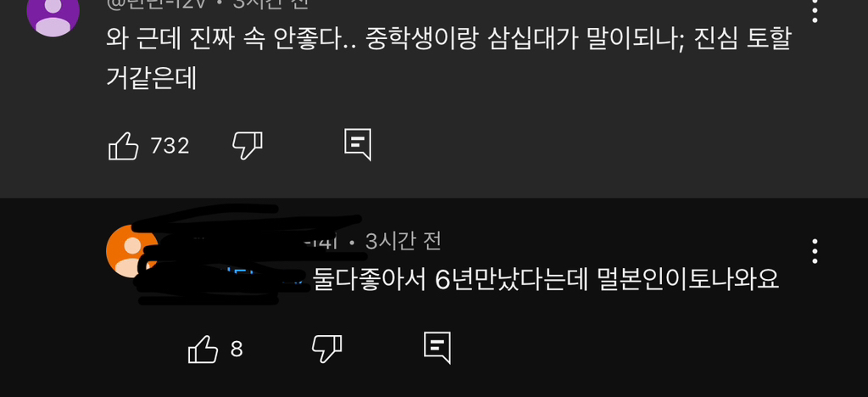Open the reply's 3시간 전 timestamp
Viewport: 868px width, 397px height.
point(403,242)
